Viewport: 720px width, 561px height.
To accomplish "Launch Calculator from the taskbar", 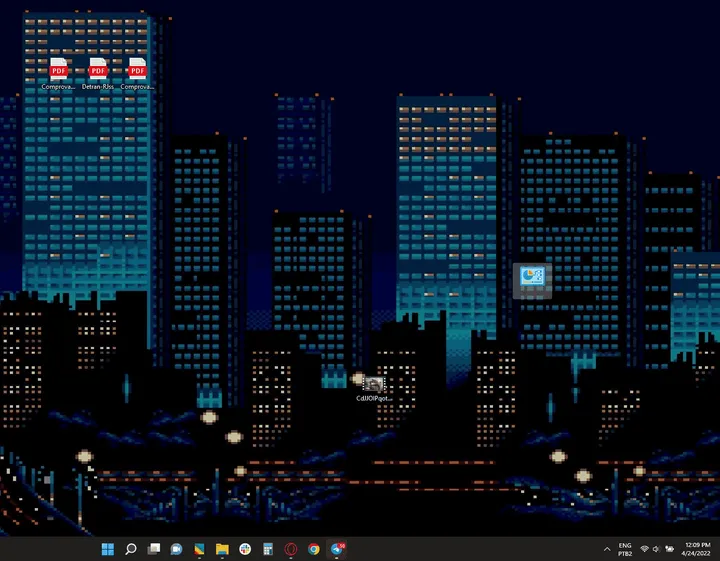I will tap(268, 549).
